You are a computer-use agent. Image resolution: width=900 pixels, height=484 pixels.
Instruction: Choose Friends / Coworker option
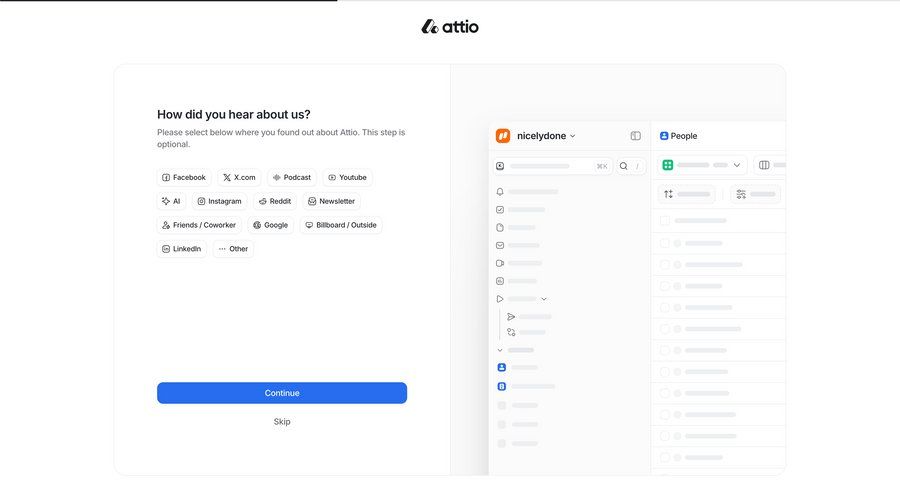[199, 225]
